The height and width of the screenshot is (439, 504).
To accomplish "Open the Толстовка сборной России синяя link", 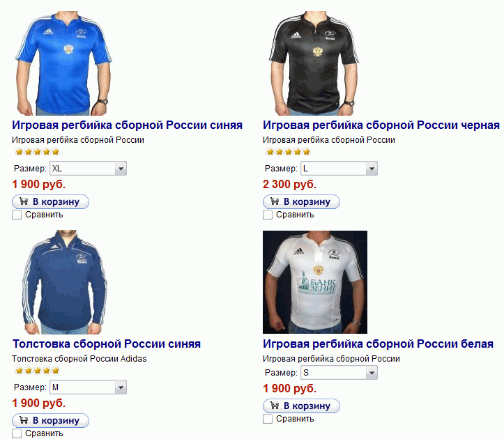I will coord(107,344).
